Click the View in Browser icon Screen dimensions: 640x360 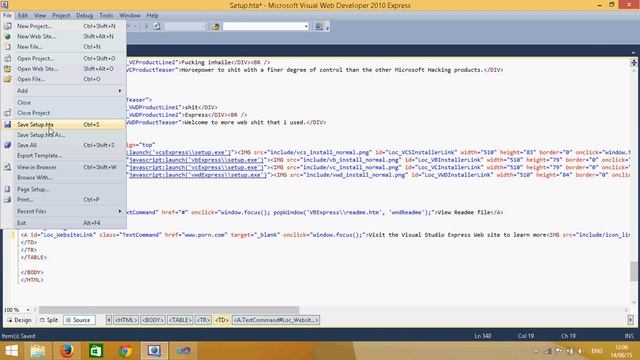pyautogui.click(x=7, y=167)
